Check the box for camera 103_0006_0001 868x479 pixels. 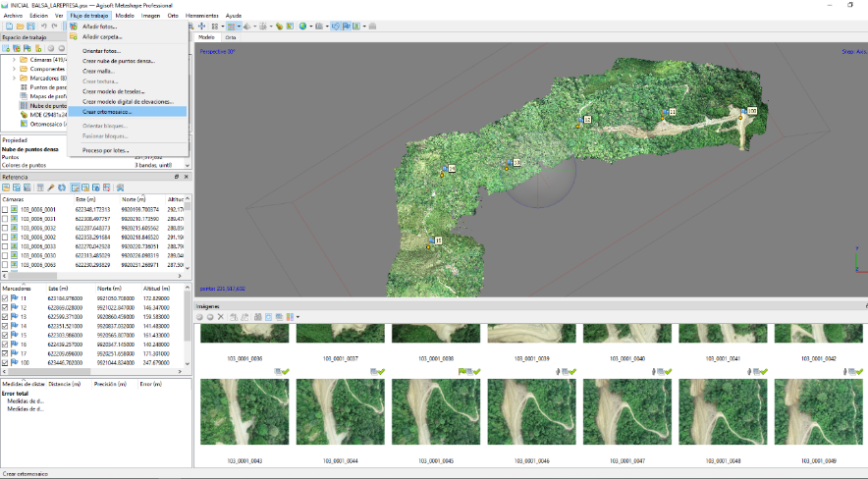click(x=6, y=210)
